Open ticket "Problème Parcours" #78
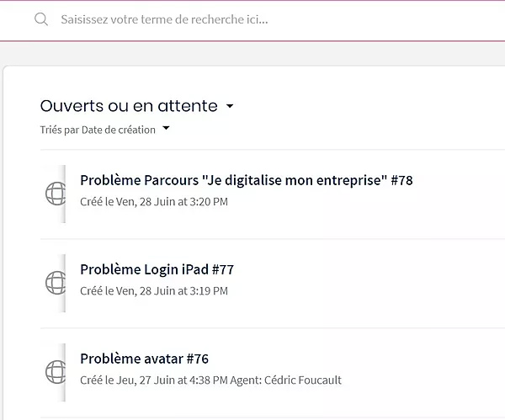Screen dimensions: 505x420 coord(246,180)
